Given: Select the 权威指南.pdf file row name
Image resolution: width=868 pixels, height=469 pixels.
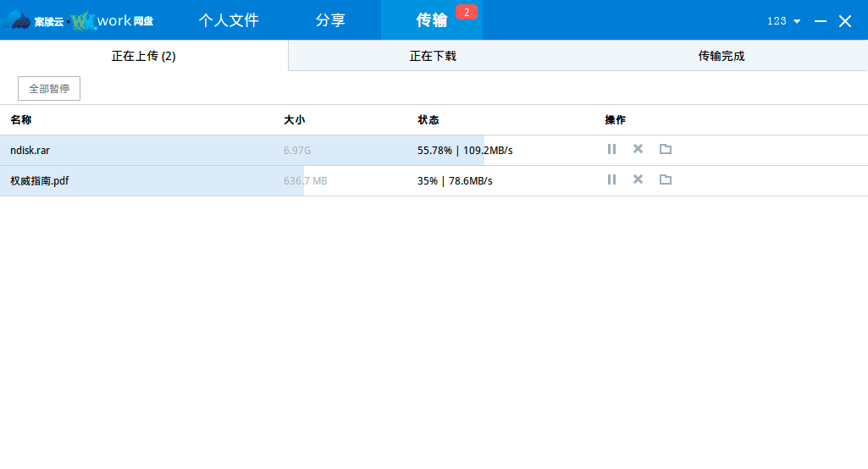Looking at the screenshot, I should [x=39, y=180].
